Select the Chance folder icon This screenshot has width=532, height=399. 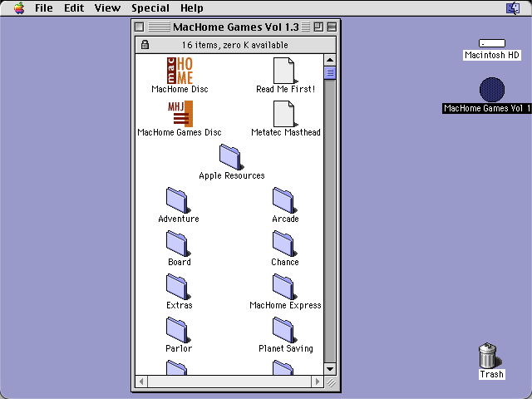[x=284, y=244]
